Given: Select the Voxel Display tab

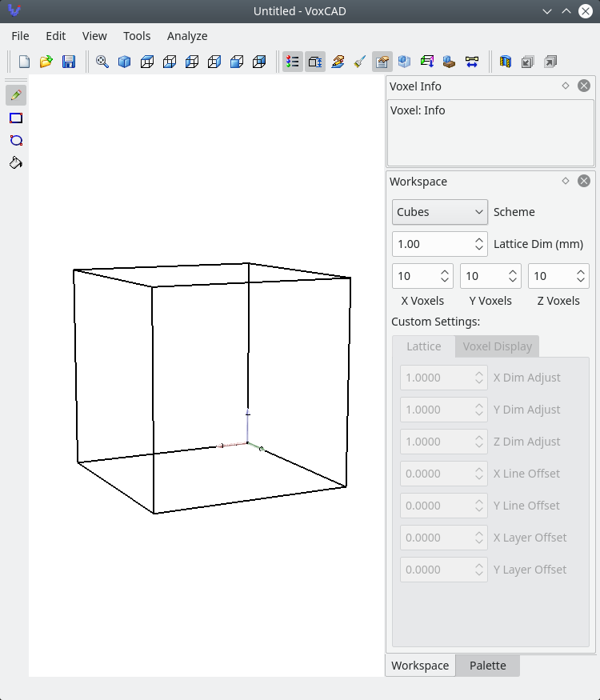Looking at the screenshot, I should tap(498, 346).
